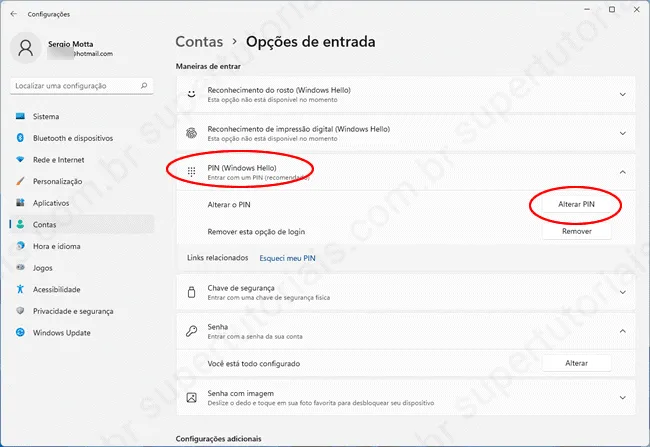This screenshot has height=447, width=650.
Task: Click the 'Configurações adicionais' heading
Action: pyautogui.click(x=218, y=438)
